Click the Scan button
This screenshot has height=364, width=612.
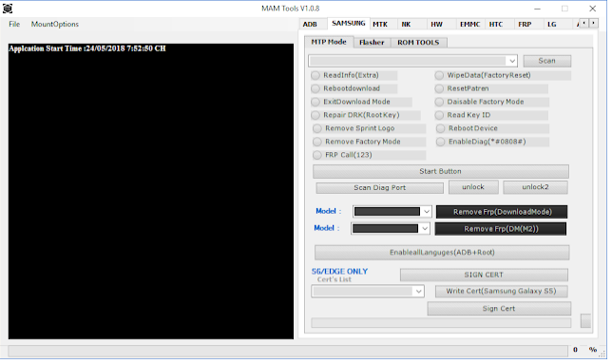pos(546,61)
